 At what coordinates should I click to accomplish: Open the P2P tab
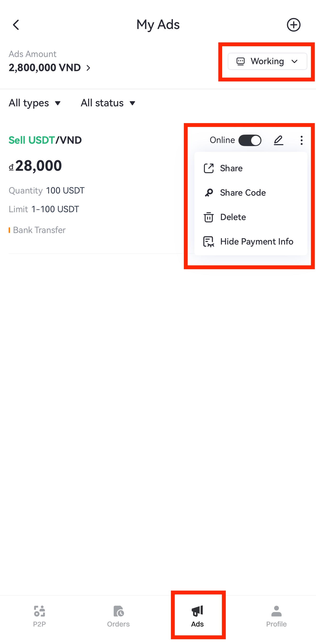point(39,616)
